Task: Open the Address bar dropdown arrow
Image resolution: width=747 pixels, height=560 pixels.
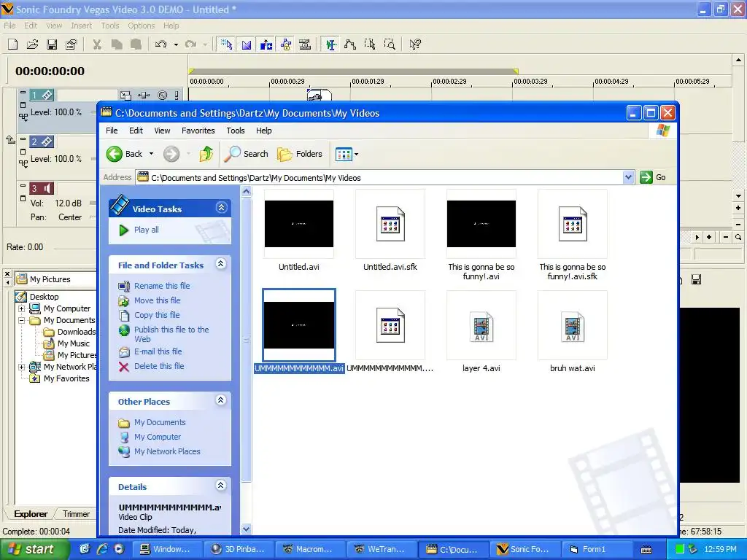Action: point(628,177)
